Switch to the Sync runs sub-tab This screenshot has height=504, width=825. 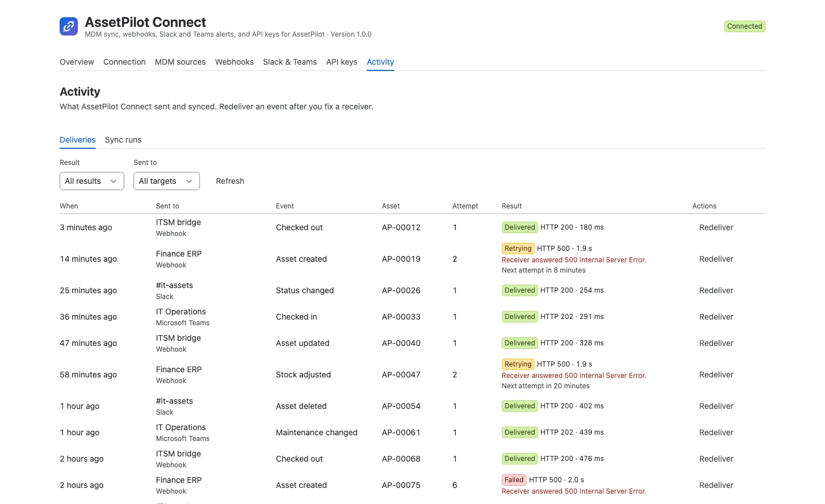(123, 140)
